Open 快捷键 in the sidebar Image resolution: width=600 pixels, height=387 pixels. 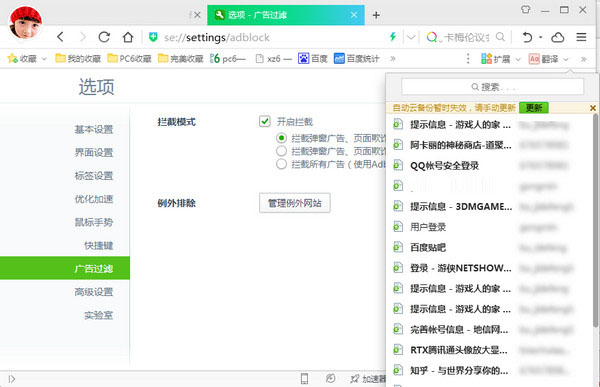(x=99, y=245)
